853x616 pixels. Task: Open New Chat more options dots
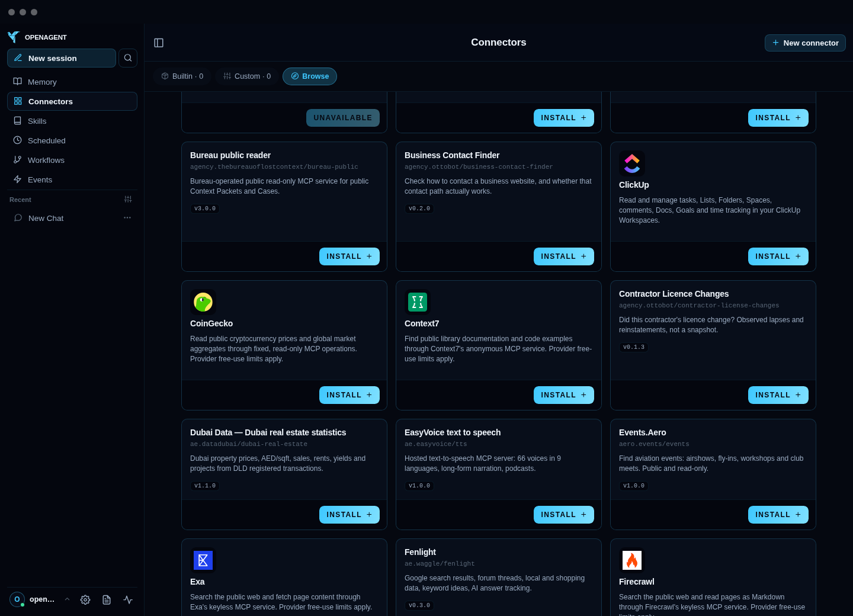(x=127, y=218)
